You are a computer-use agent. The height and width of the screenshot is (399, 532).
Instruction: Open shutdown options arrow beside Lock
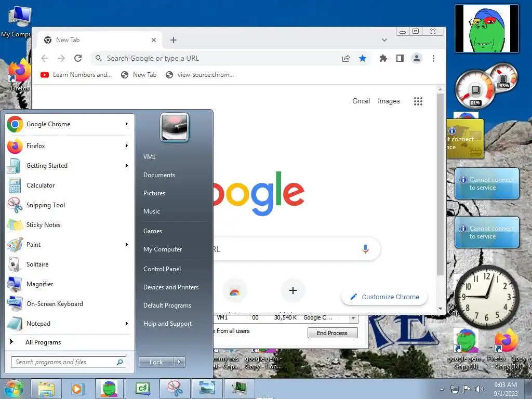tap(179, 362)
